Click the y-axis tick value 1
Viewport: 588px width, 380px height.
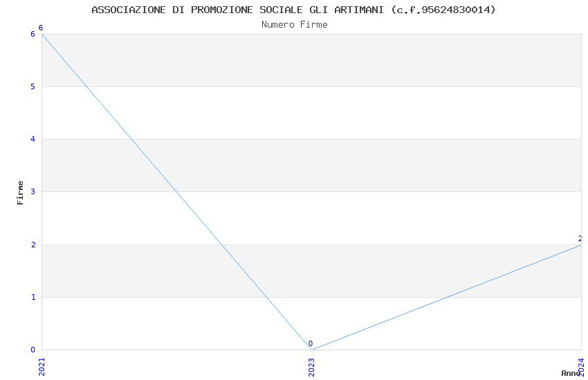tap(33, 297)
